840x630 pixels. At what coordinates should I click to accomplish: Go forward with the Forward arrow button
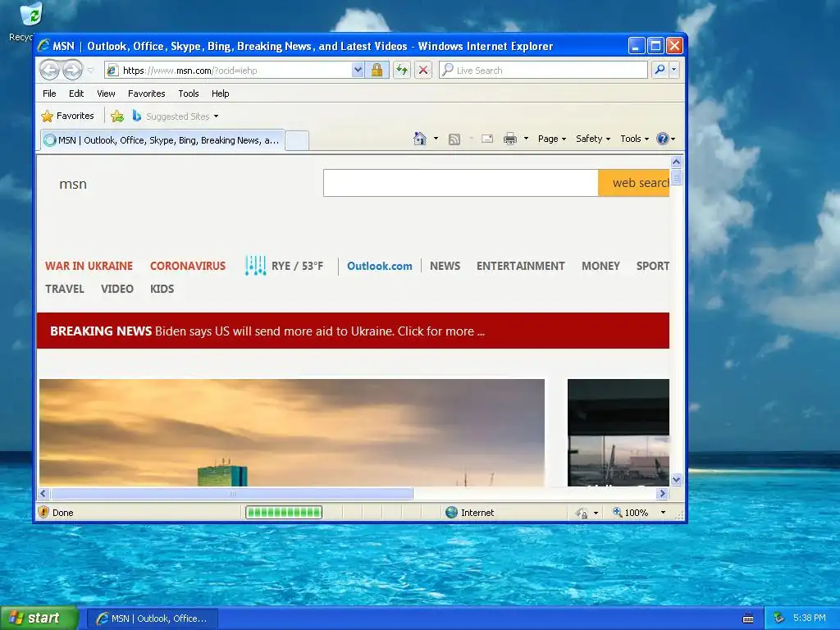pyautogui.click(x=72, y=71)
